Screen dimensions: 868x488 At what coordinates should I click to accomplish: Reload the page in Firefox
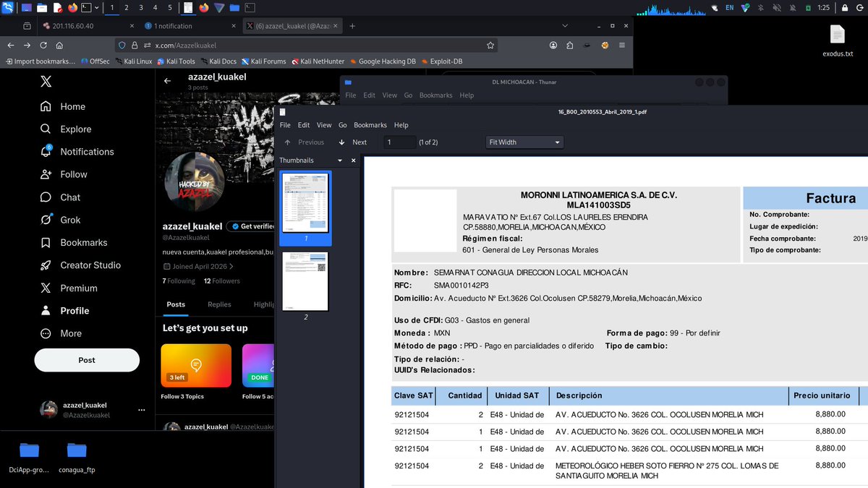pyautogui.click(x=43, y=45)
